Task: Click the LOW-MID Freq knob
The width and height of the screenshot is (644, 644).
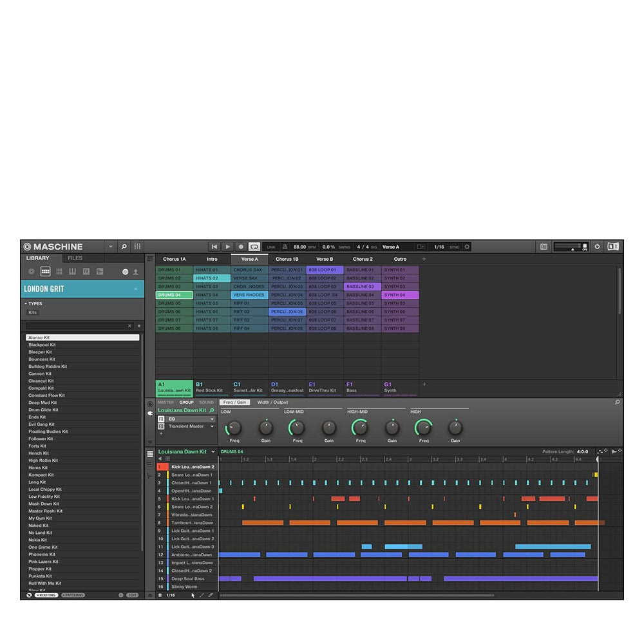Action: [297, 428]
